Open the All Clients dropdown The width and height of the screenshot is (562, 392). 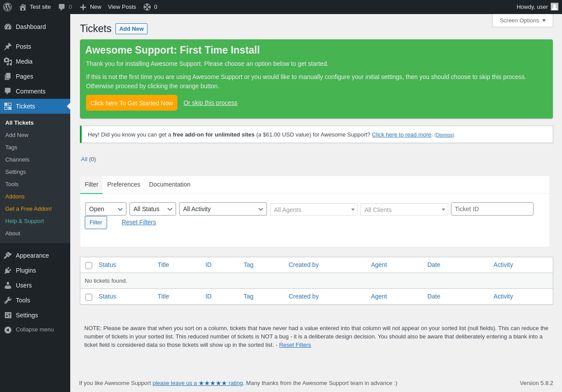point(404,209)
